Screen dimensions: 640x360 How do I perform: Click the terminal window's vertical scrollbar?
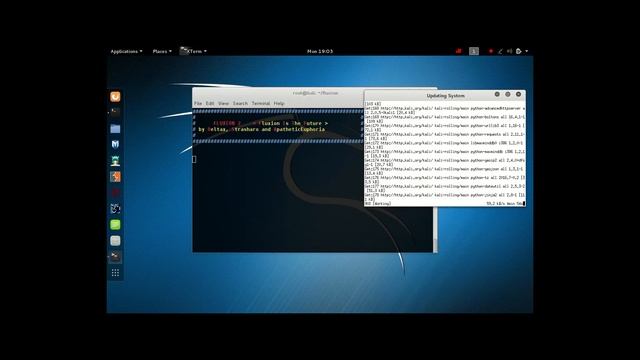coord(435,229)
